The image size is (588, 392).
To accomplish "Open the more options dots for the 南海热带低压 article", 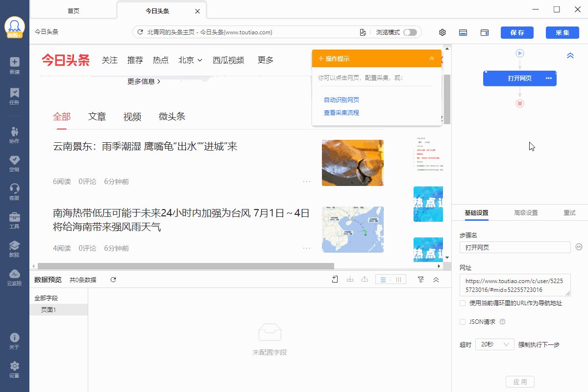I will (307, 248).
